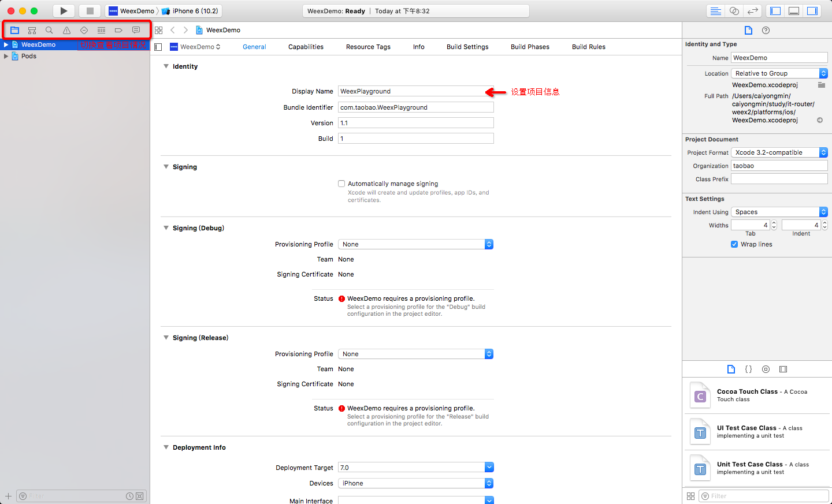Open the project navigator
The height and width of the screenshot is (504, 832).
tap(15, 30)
